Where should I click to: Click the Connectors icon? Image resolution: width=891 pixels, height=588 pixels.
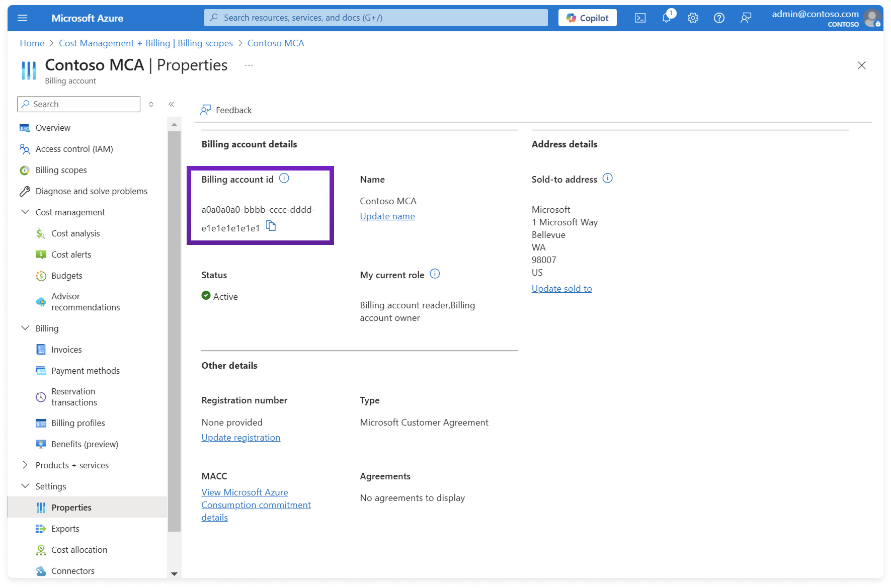41,571
